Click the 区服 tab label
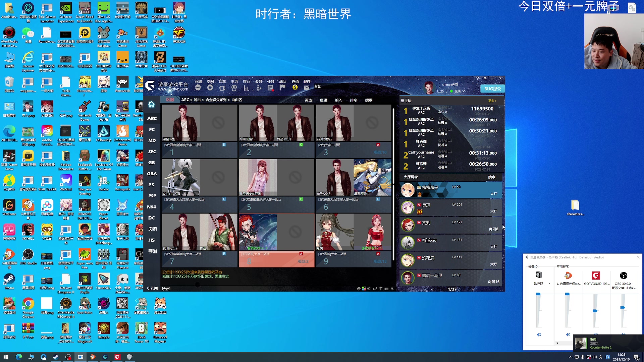 coord(170,100)
